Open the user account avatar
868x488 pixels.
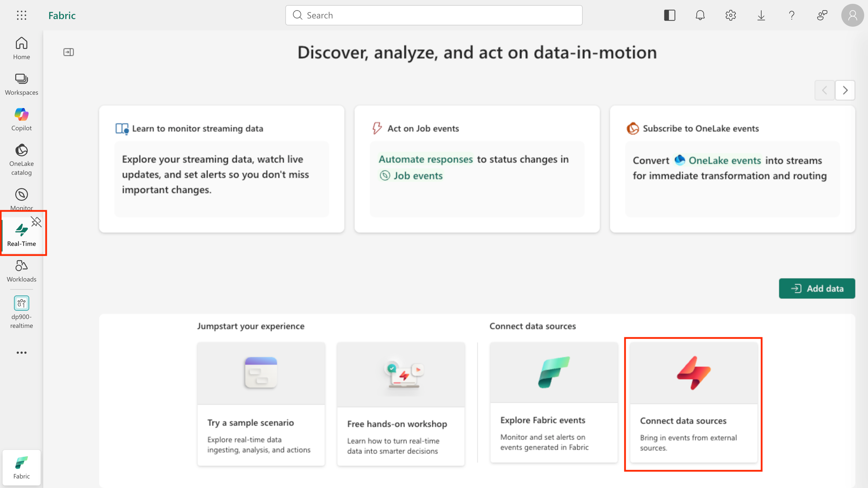852,15
